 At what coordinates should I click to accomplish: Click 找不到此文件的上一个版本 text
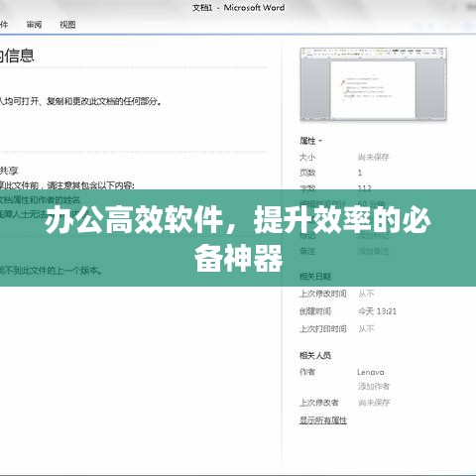point(51,271)
